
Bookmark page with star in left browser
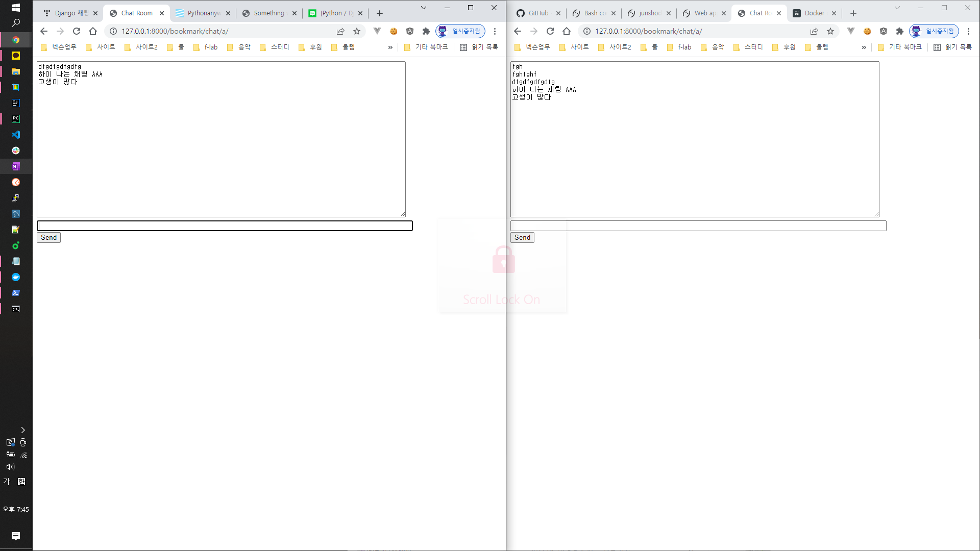357,31
